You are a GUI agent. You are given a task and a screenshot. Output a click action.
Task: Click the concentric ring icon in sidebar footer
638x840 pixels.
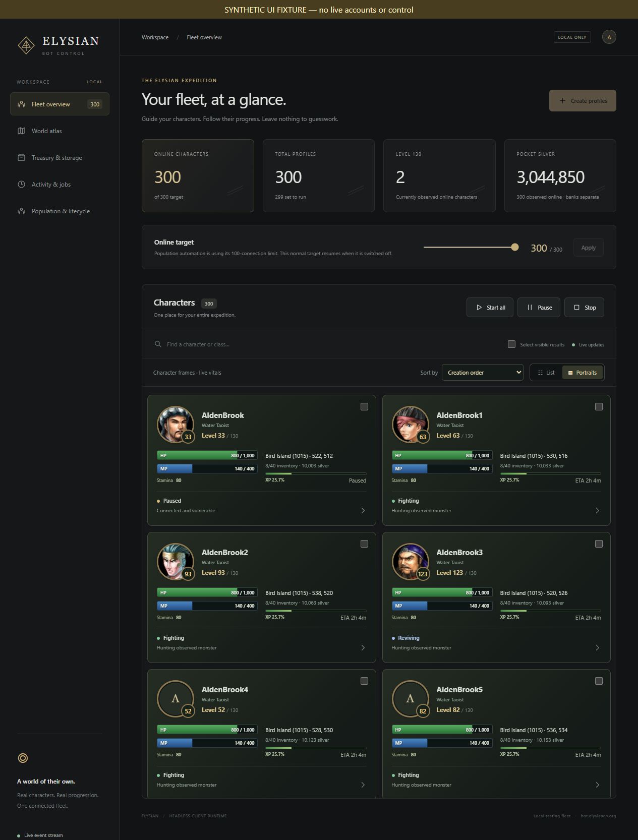tap(23, 758)
